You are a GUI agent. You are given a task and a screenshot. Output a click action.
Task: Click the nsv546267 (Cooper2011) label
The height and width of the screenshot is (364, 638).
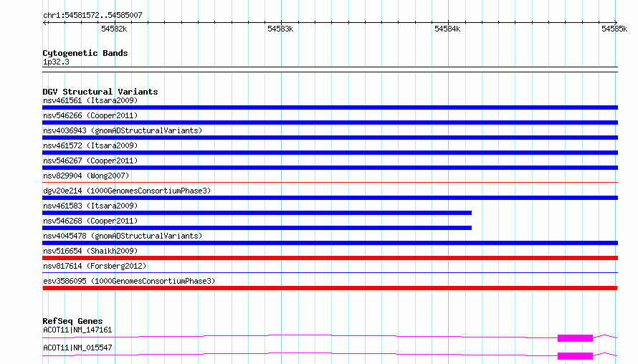pos(90,161)
